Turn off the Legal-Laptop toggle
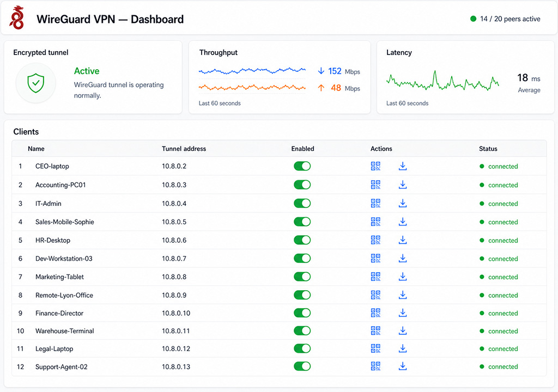Image resolution: width=558 pixels, height=392 pixels. click(x=302, y=348)
